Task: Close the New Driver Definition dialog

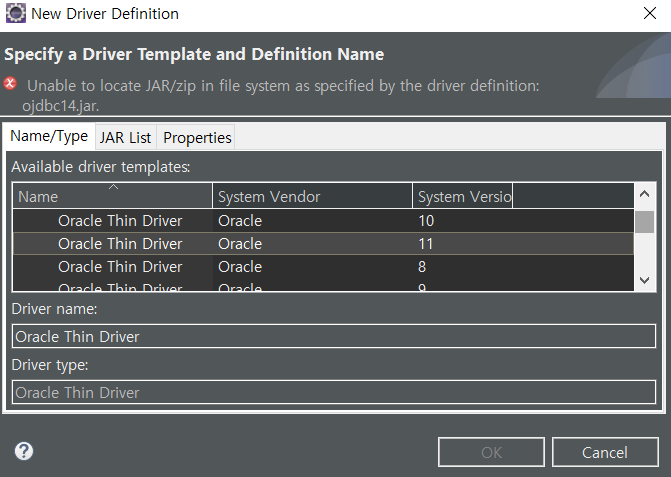Action: 650,13
